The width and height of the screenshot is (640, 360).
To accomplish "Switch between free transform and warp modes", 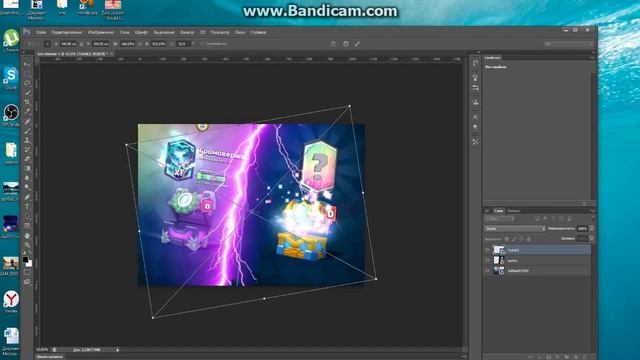I will pyautogui.click(x=333, y=44).
